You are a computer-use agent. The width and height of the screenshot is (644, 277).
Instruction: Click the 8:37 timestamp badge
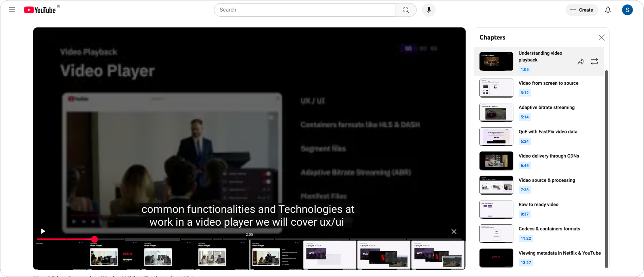click(524, 214)
